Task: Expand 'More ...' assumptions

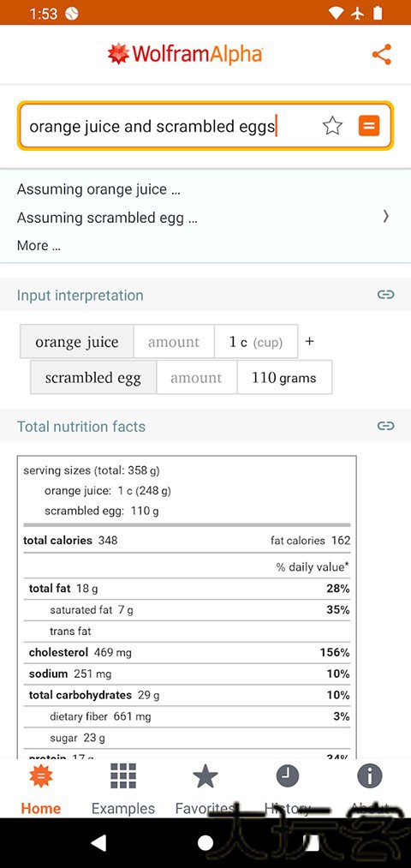Action: click(x=39, y=246)
